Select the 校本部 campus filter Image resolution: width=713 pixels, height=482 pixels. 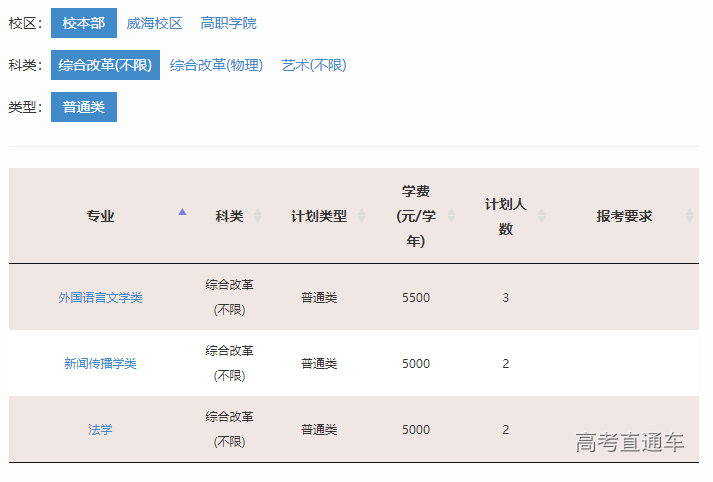[x=83, y=23]
